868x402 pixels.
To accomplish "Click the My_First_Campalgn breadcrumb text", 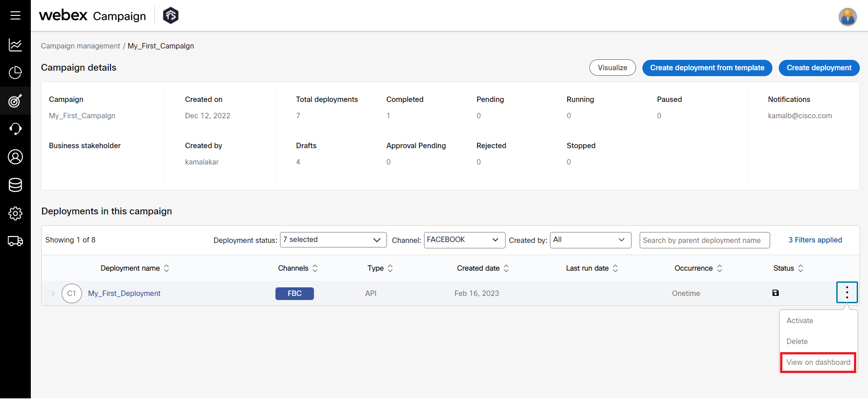I will [161, 46].
